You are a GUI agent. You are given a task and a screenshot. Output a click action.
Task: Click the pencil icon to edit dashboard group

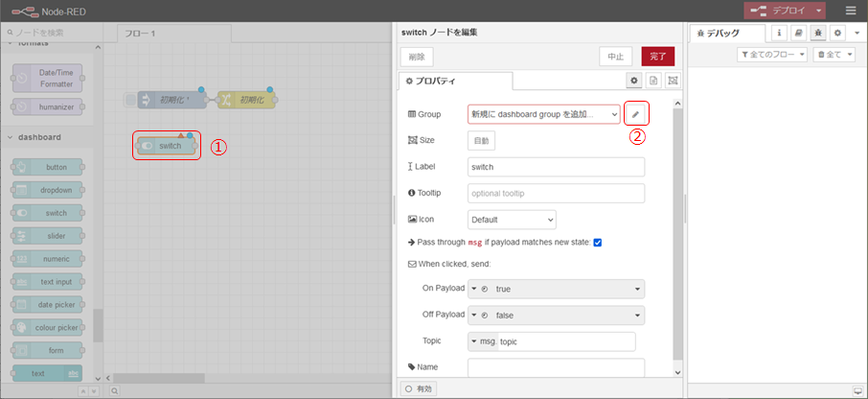pos(634,114)
